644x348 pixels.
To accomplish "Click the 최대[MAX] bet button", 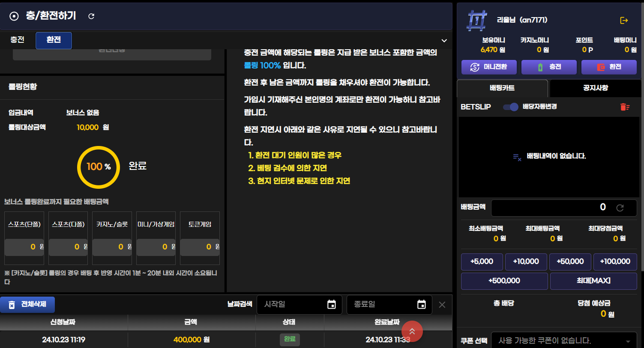I will (x=593, y=281).
